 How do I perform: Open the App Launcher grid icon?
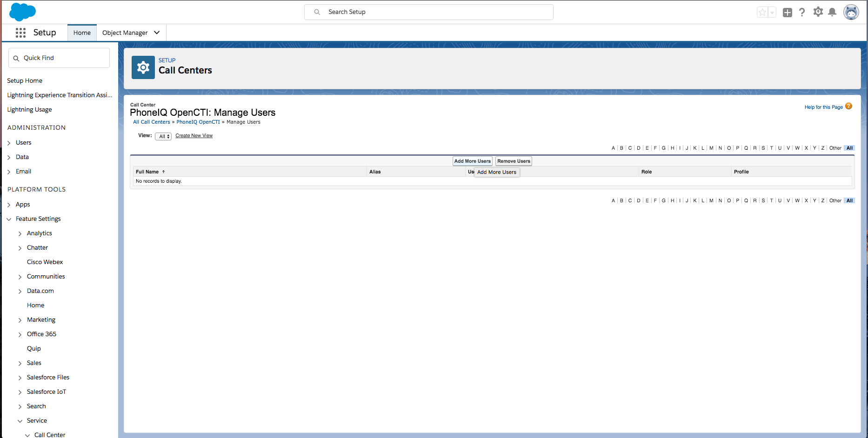pyautogui.click(x=20, y=33)
